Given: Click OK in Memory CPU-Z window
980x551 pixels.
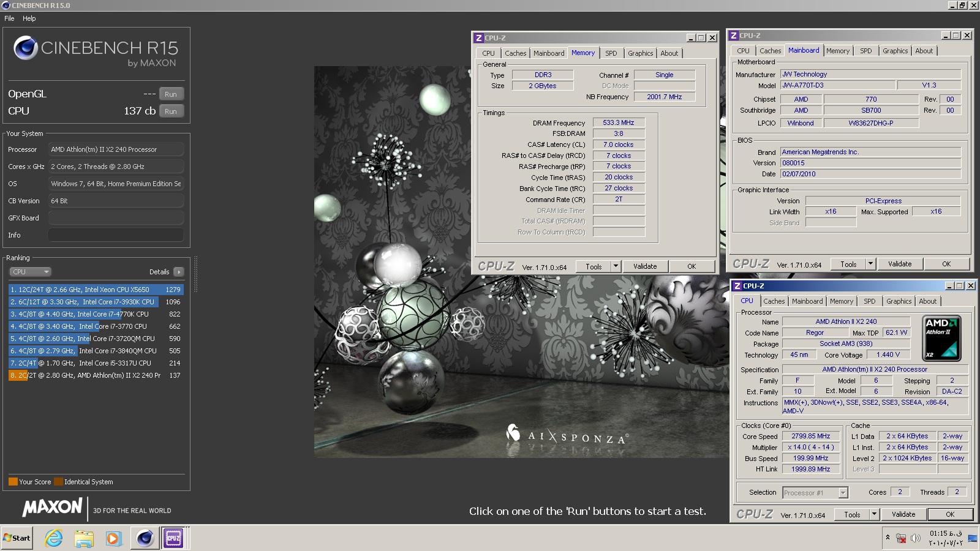Looking at the screenshot, I should 692,266.
